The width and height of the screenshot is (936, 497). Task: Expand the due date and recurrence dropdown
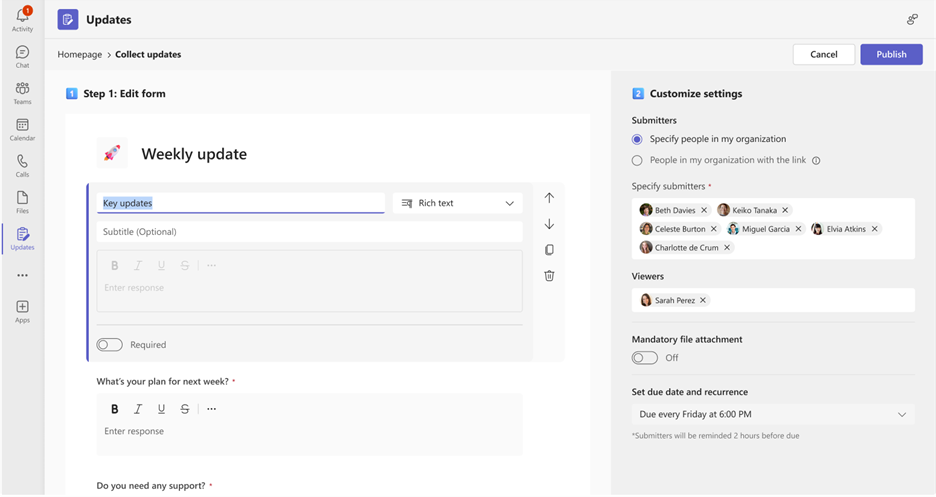coord(773,414)
